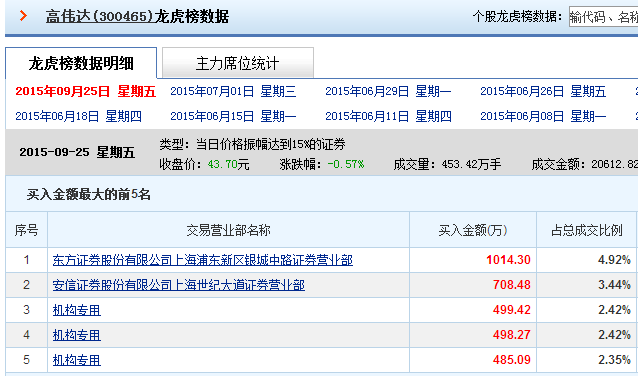Open 机构专用 link in row 3

76,310
